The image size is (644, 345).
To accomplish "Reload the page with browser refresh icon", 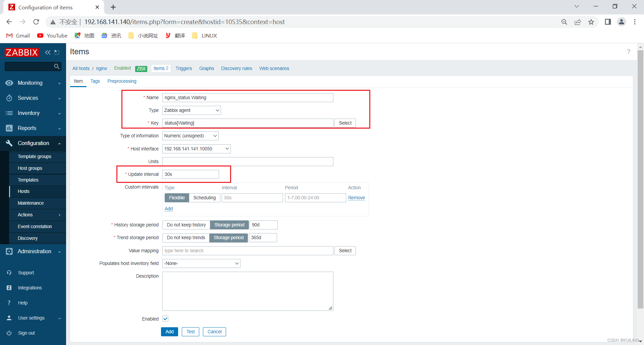I will (36, 22).
